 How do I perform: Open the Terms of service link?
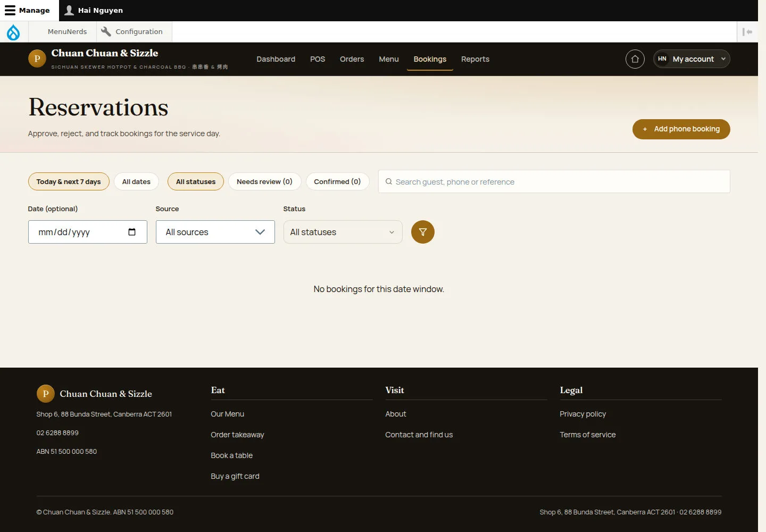click(588, 435)
